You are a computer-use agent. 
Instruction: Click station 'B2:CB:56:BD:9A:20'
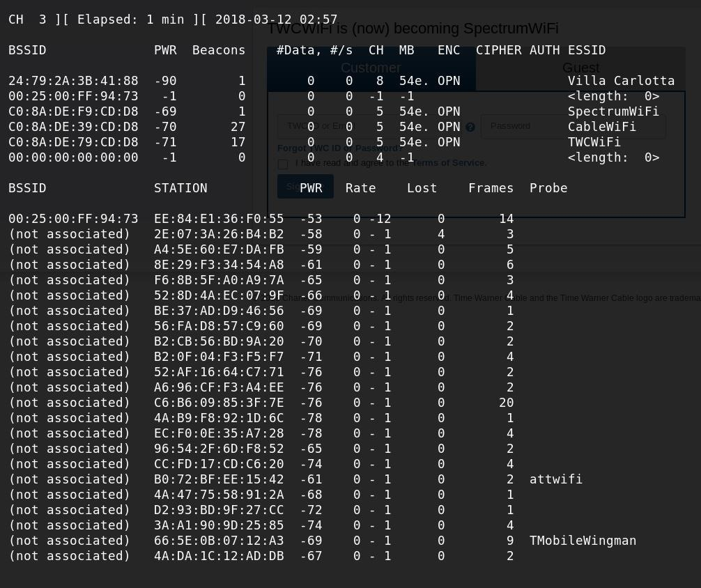click(219, 341)
